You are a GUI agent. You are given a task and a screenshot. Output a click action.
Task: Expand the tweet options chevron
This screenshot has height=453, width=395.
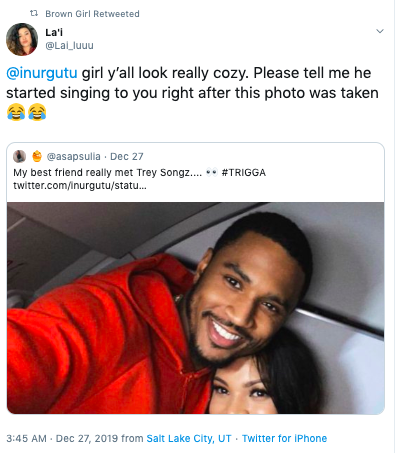380,31
